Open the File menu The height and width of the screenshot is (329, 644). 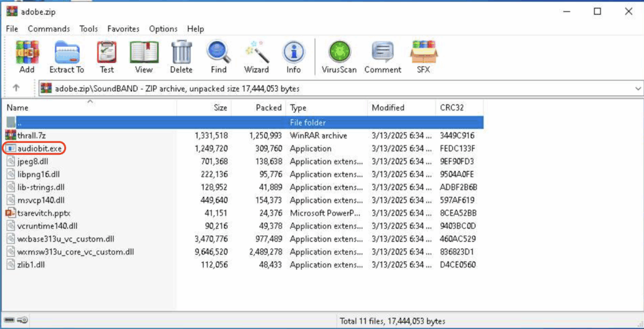pos(13,29)
